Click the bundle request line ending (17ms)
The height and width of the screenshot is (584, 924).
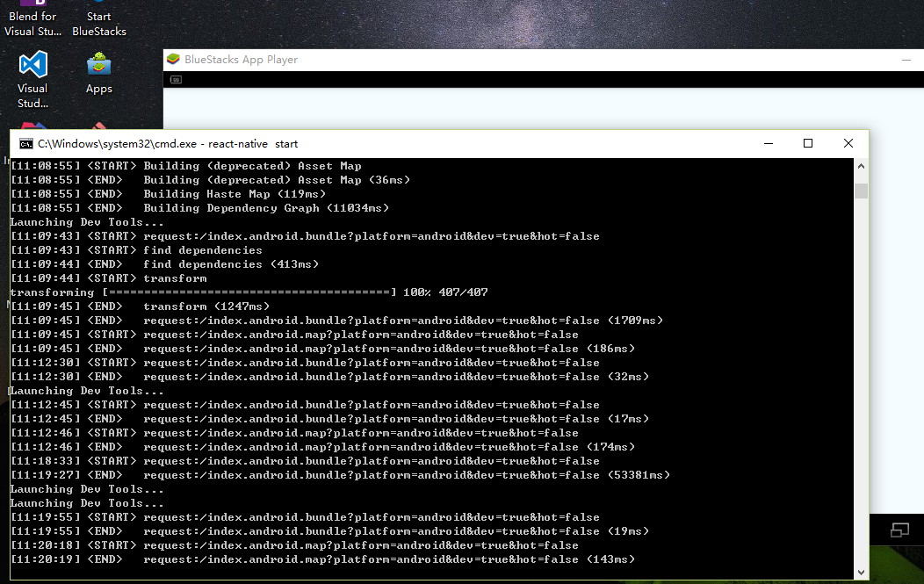click(x=330, y=418)
